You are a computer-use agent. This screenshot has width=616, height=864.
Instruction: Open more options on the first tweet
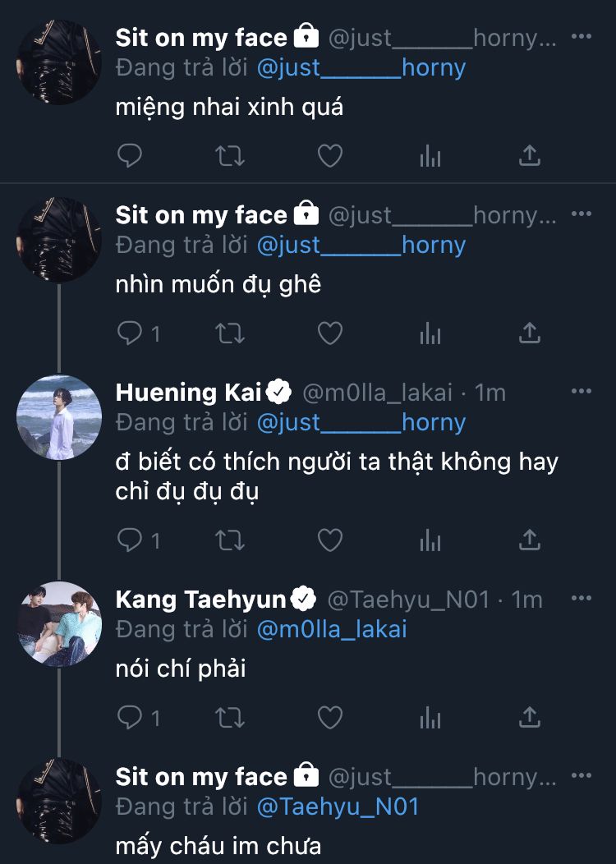(x=581, y=37)
